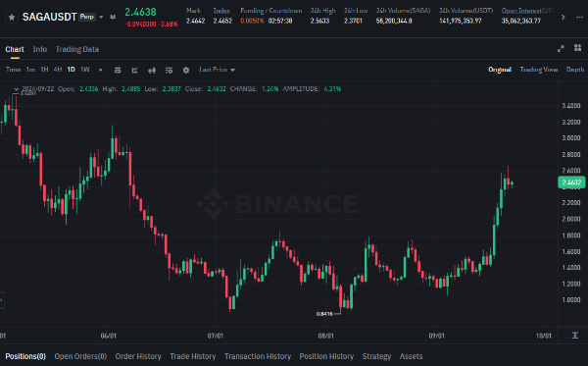
Task: Click the 24h High value 2.5633
Action: coord(319,21)
